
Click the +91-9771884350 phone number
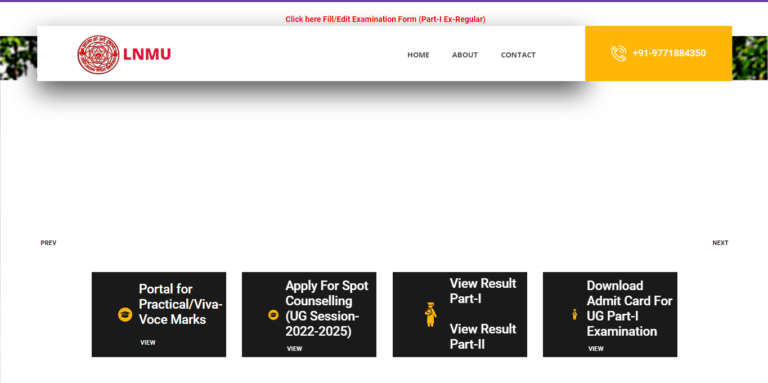point(669,53)
